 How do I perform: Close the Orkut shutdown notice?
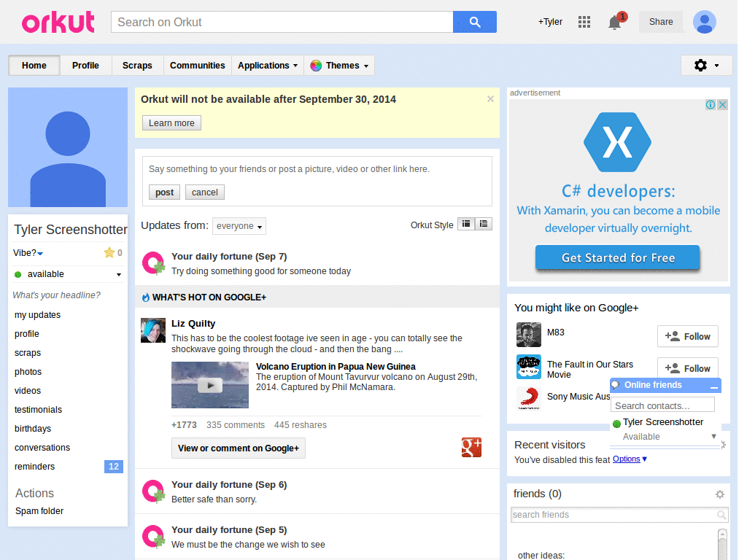pyautogui.click(x=490, y=99)
